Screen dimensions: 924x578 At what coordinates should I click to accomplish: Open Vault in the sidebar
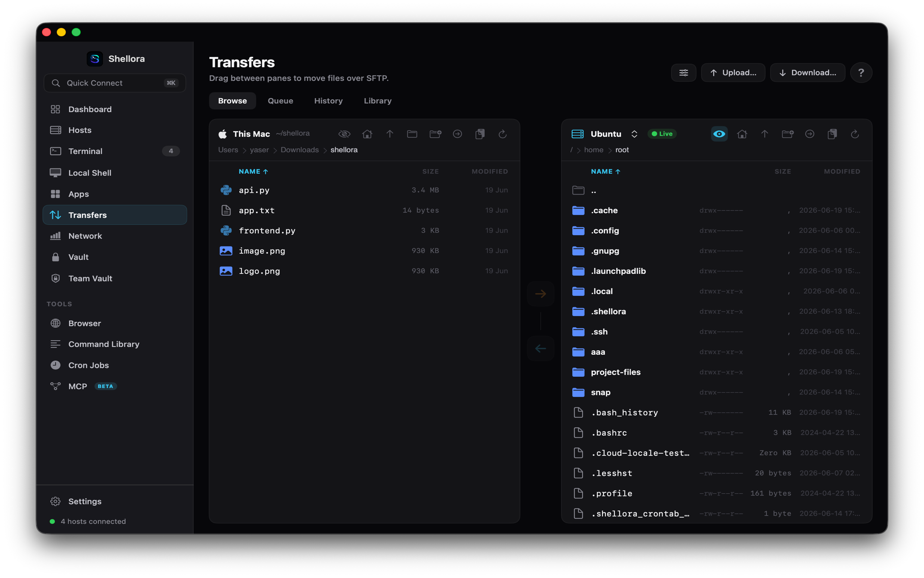(114, 257)
